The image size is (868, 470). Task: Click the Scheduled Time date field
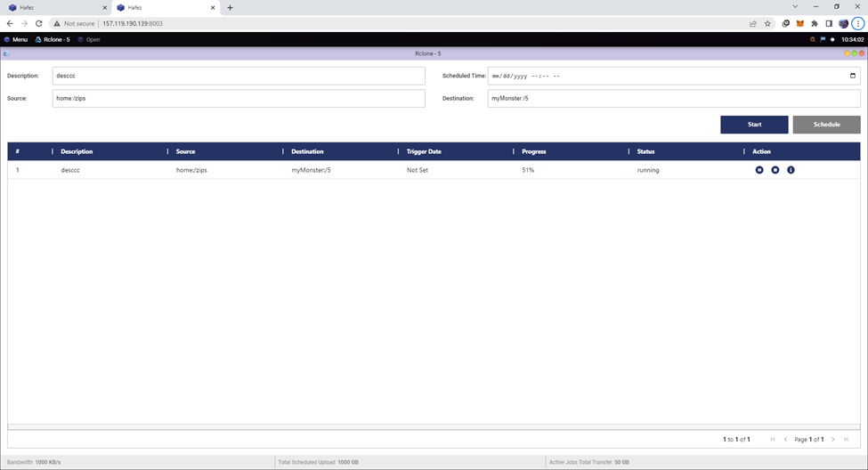(674, 76)
